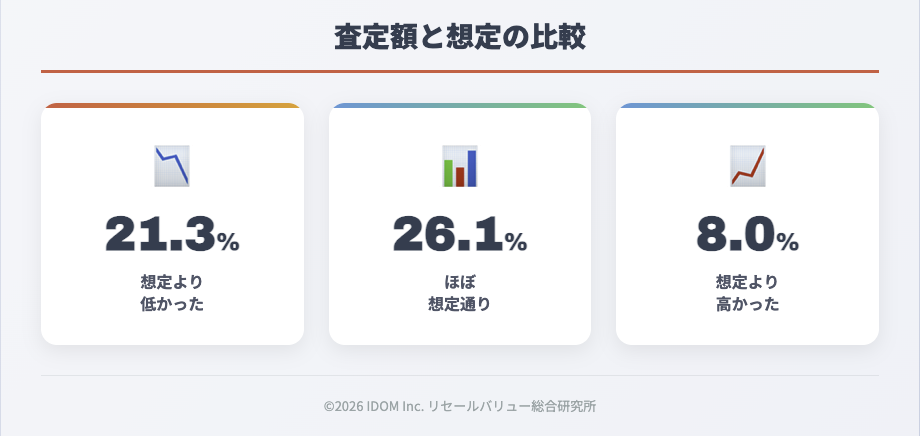Click the downward trend chart icon
Viewport: 920px width, 436px height.
pos(172,166)
